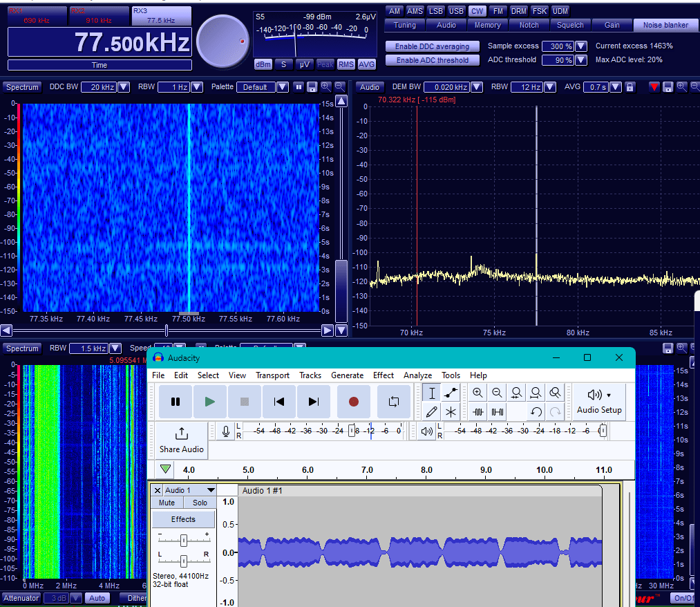Mute the Audio 1 track
Screen dimensions: 700x607
[x=167, y=503]
